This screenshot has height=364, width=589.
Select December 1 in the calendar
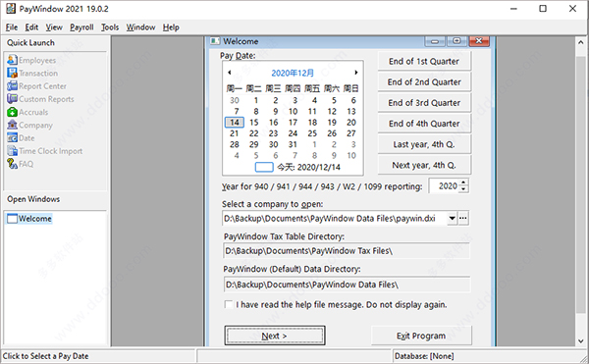tap(256, 100)
